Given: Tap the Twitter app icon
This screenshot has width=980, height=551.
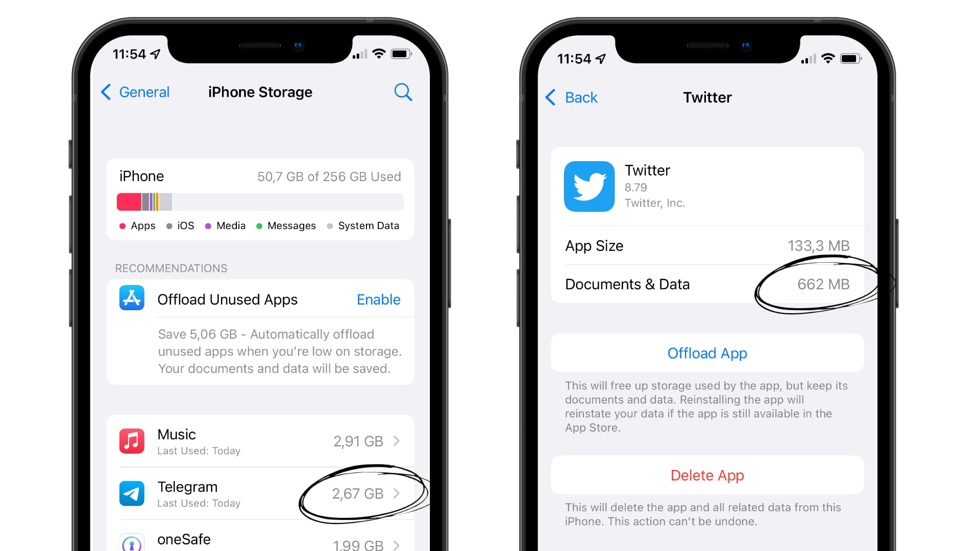Looking at the screenshot, I should [590, 186].
